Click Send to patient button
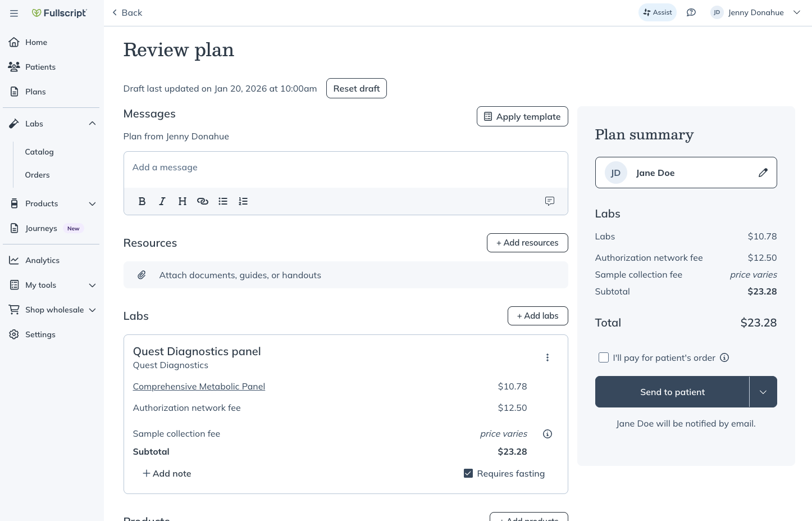Image resolution: width=812 pixels, height=521 pixels. point(672,392)
